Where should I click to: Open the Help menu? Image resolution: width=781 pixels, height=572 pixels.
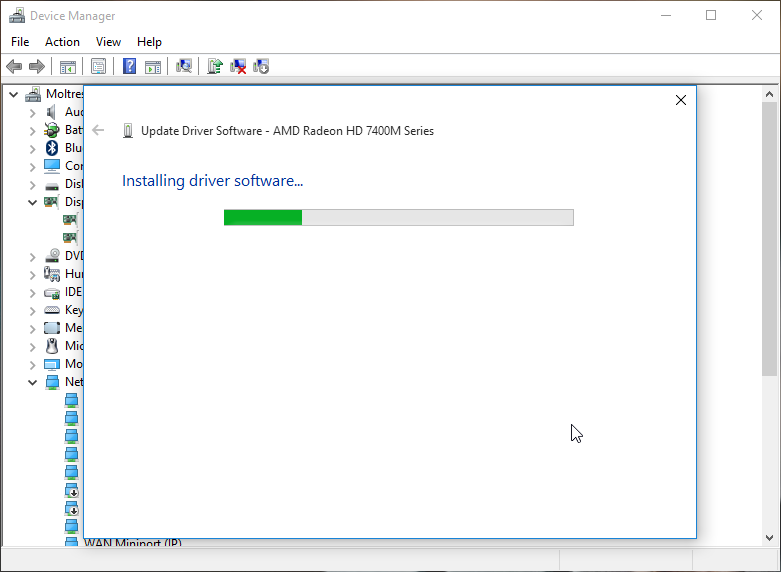click(149, 42)
